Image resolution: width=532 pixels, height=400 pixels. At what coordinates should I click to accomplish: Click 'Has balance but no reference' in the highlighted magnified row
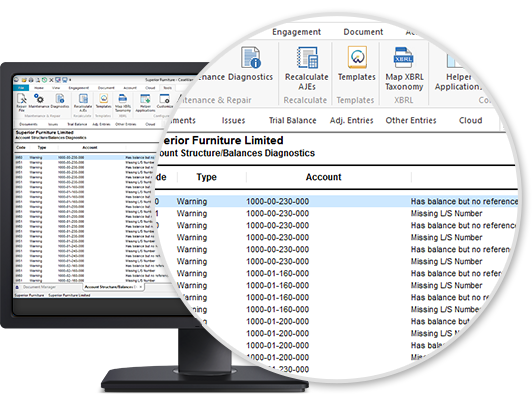click(464, 202)
